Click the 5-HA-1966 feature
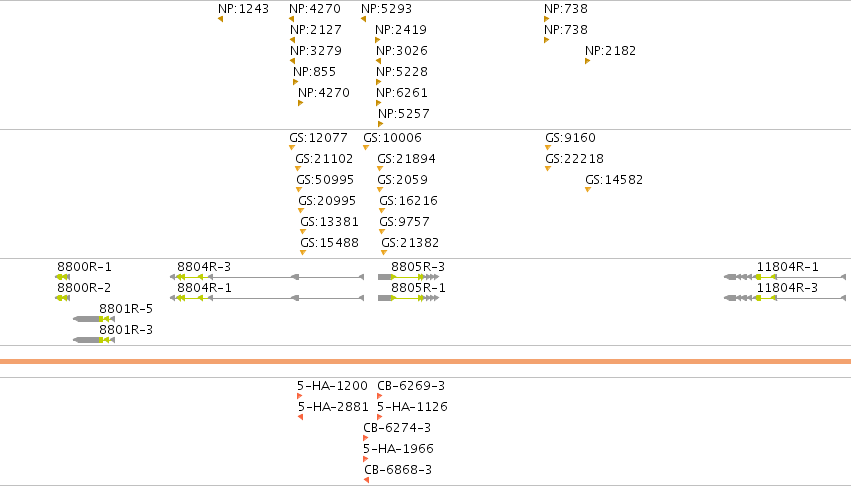 (398, 449)
